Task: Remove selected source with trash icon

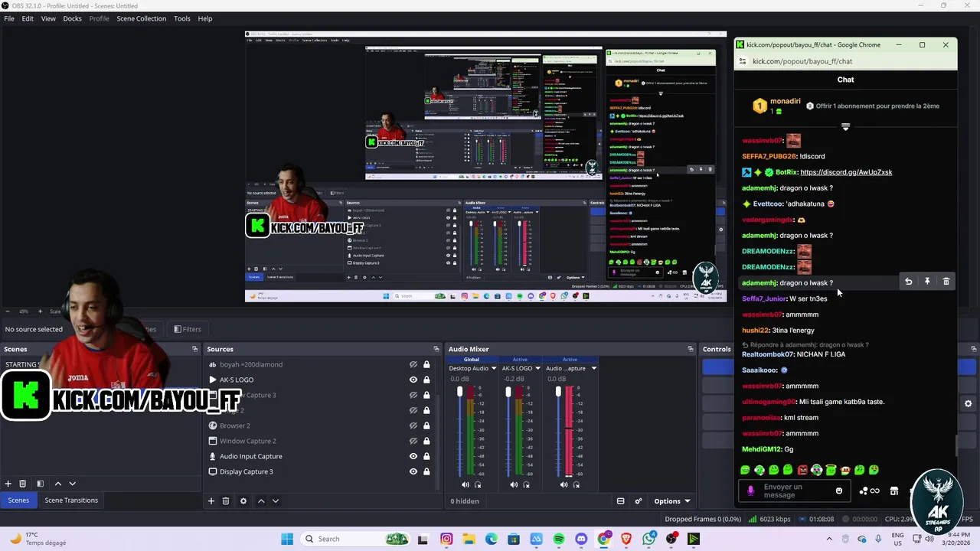Action: tap(226, 500)
